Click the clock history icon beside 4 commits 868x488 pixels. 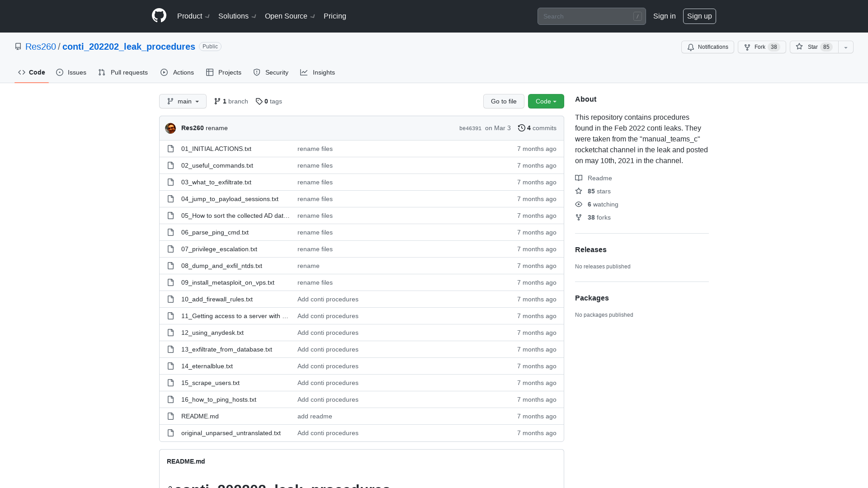[x=522, y=128]
